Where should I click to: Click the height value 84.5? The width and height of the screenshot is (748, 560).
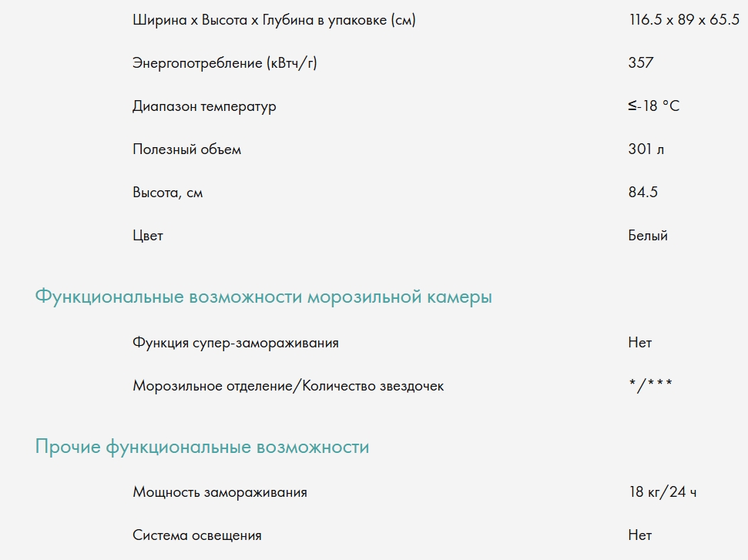[643, 193]
